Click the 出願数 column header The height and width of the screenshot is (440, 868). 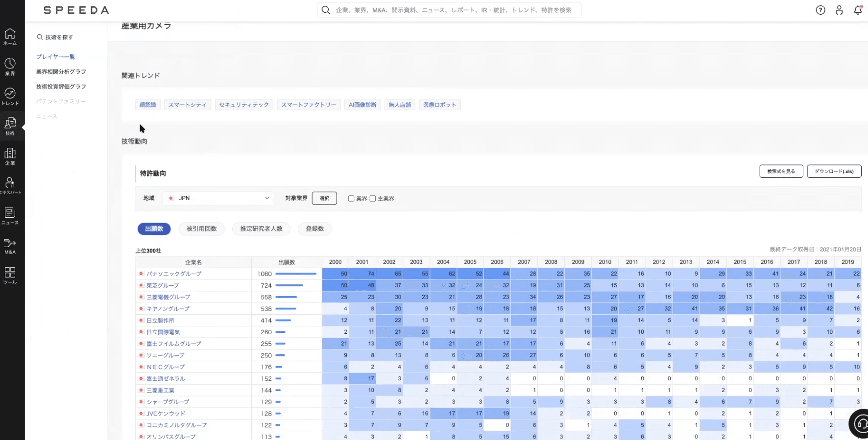coord(287,262)
